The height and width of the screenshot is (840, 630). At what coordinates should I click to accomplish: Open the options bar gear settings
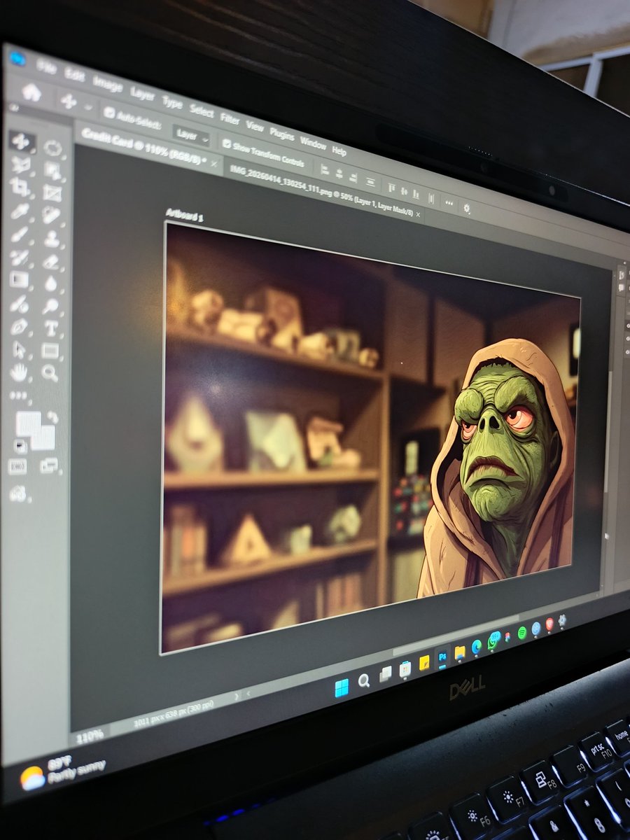pos(467,208)
